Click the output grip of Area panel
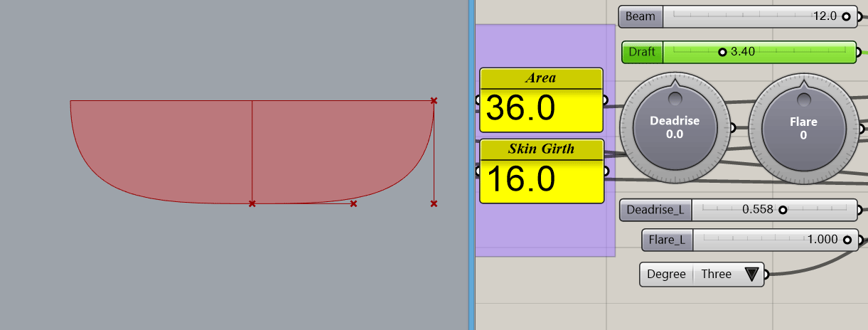Image resolution: width=868 pixels, height=330 pixels. pyautogui.click(x=605, y=100)
